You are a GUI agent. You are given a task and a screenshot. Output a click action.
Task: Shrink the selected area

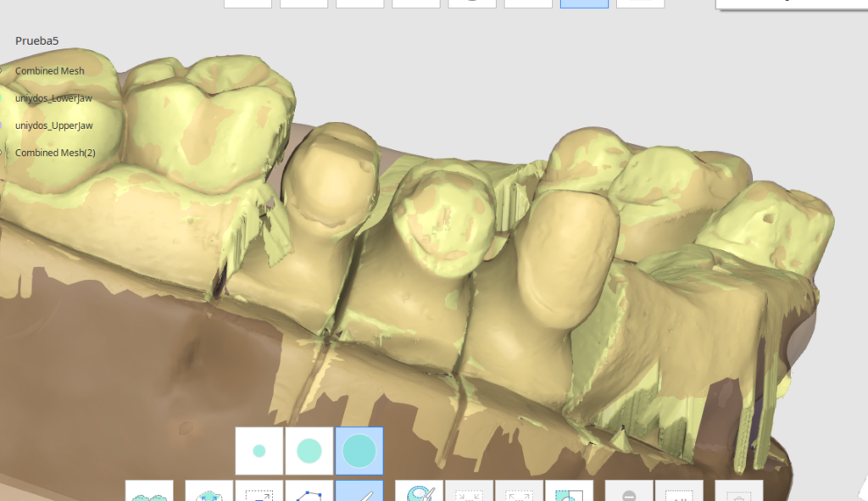(x=470, y=491)
